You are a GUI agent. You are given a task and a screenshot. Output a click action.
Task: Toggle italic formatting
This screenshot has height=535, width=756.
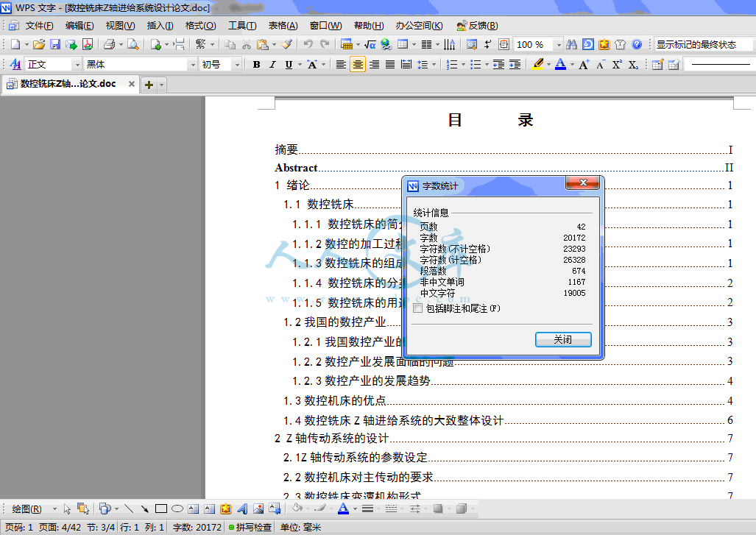(272, 65)
